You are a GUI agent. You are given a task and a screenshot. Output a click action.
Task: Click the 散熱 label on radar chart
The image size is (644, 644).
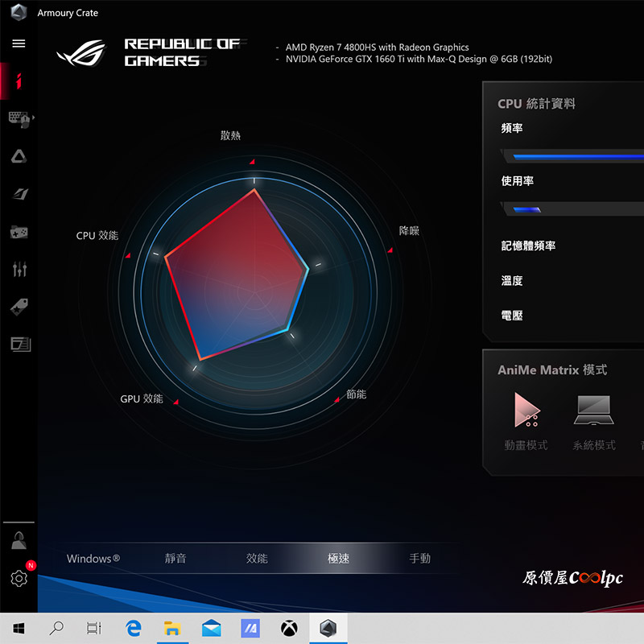coord(230,135)
